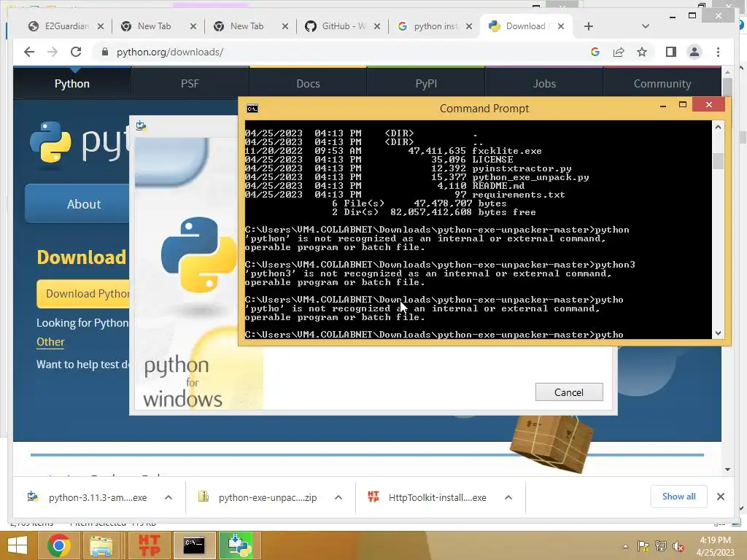Share this page via share icon
Viewport: 747px width, 560px height.
click(x=619, y=52)
